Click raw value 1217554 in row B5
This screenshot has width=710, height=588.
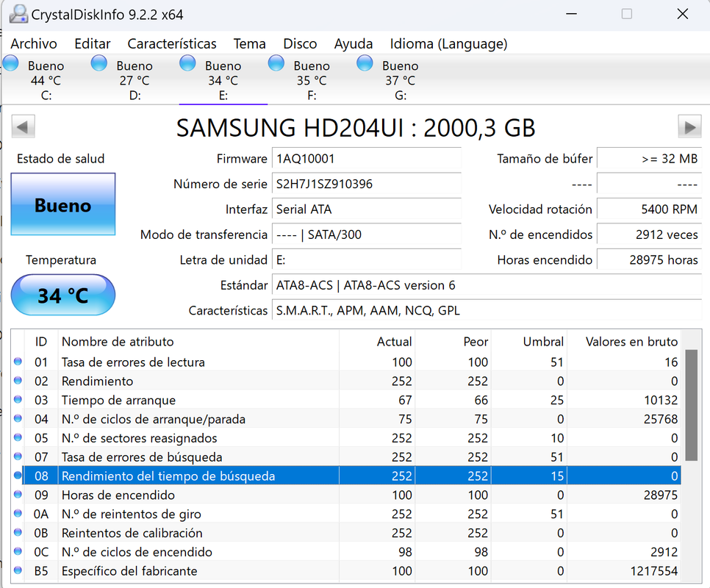[x=654, y=571]
